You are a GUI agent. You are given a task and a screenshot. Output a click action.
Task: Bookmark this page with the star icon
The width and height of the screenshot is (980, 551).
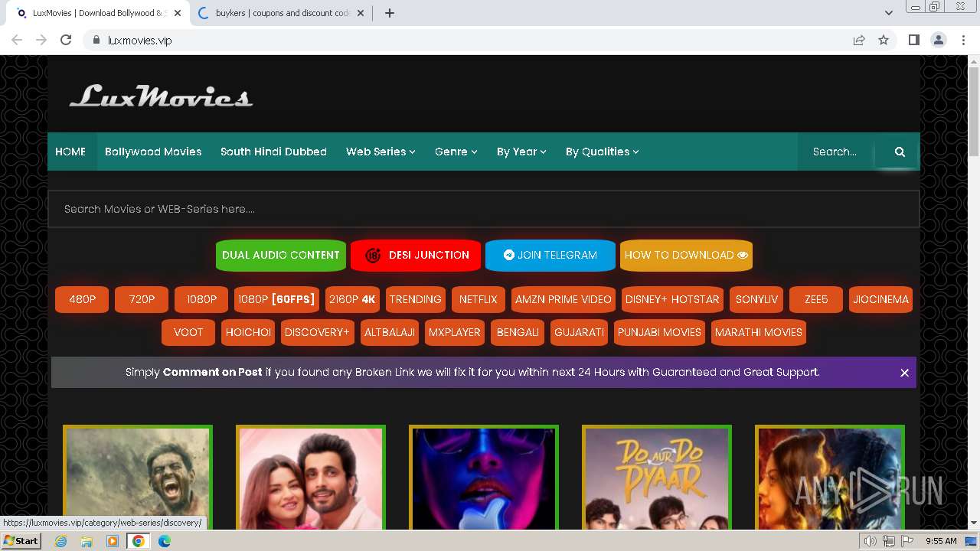click(x=884, y=40)
